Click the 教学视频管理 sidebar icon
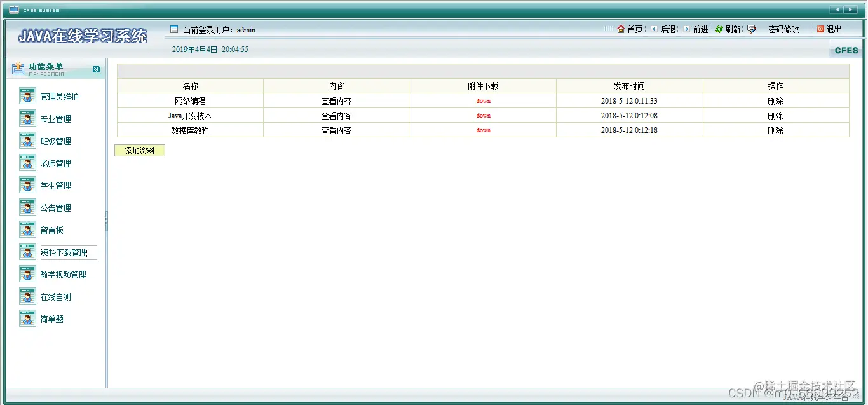This screenshot has width=868, height=405. [x=27, y=274]
